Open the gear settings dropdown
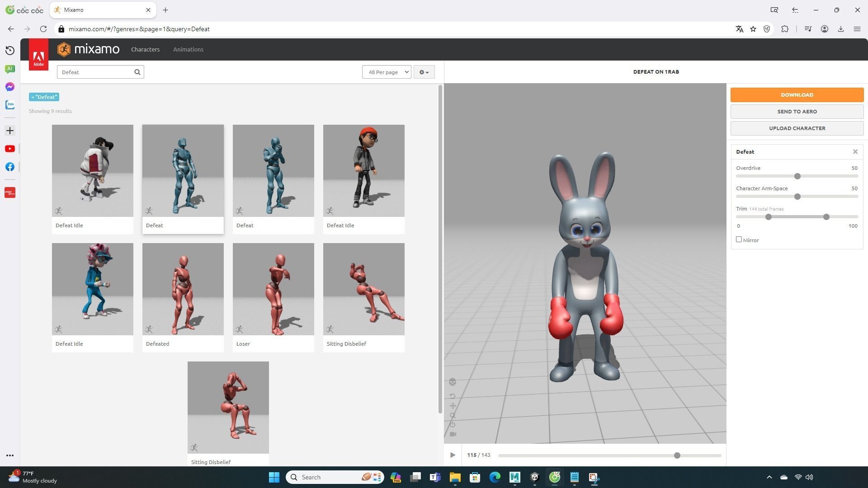 click(x=424, y=72)
